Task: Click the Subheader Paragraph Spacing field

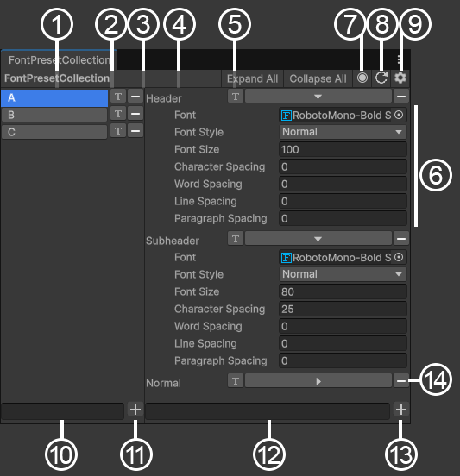Action: (343, 360)
